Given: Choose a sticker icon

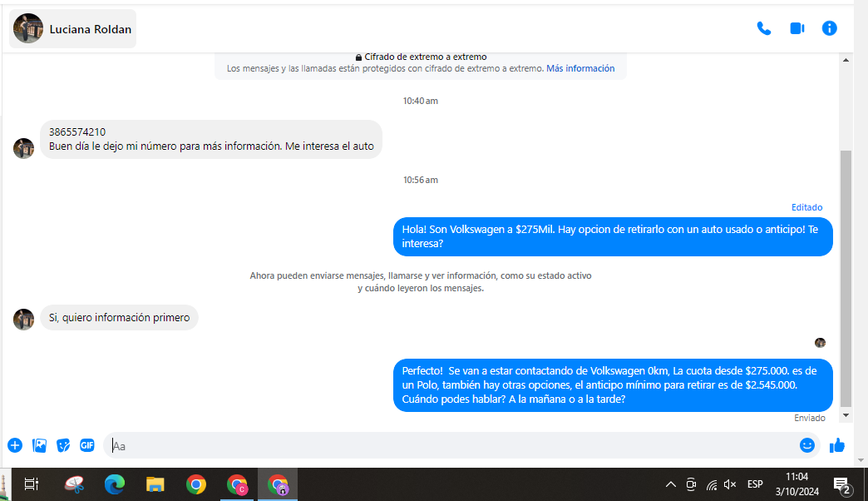Looking at the screenshot, I should pos(63,445).
